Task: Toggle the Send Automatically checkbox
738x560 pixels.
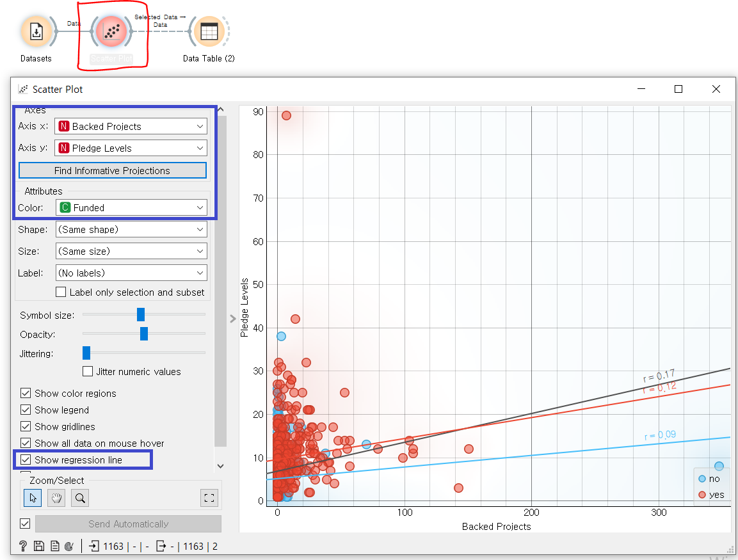Action: 25,524
